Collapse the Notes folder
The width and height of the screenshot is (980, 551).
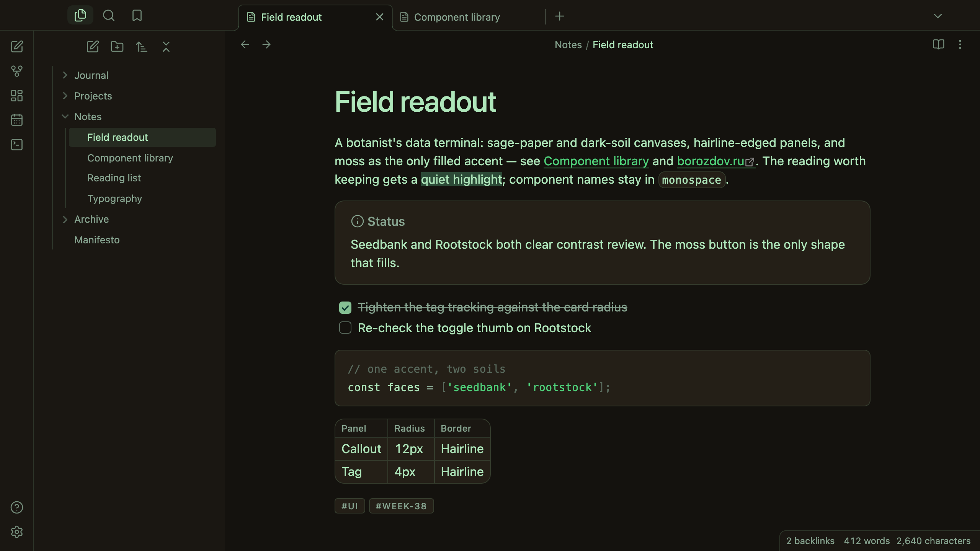coord(65,116)
